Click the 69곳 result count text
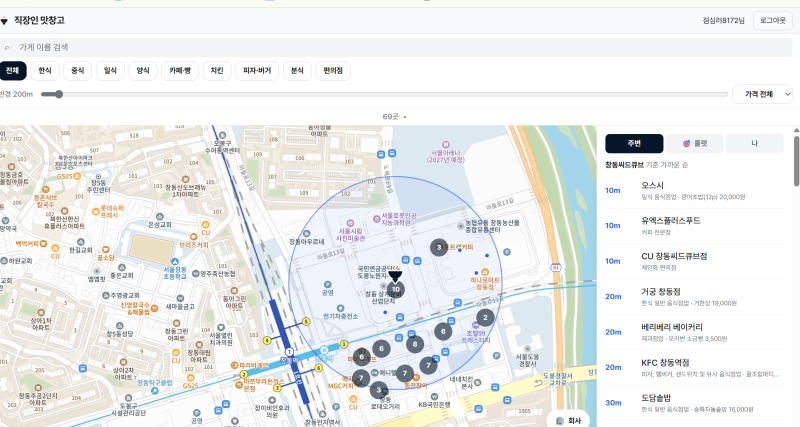Viewport: 800px width, 427px height. tap(390, 117)
